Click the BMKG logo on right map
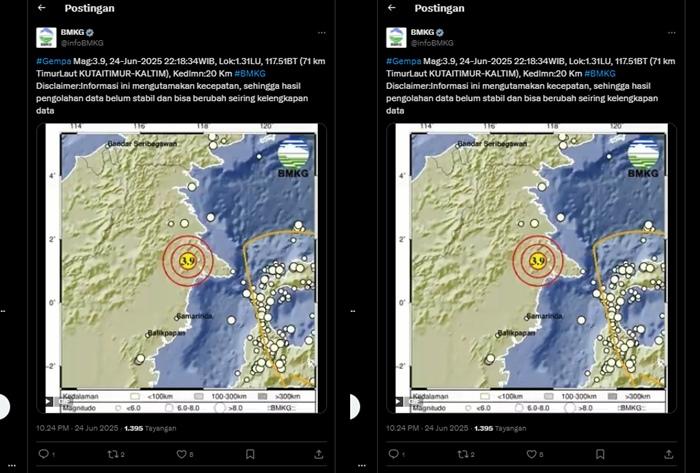This screenshot has height=473, width=700. pyautogui.click(x=643, y=158)
